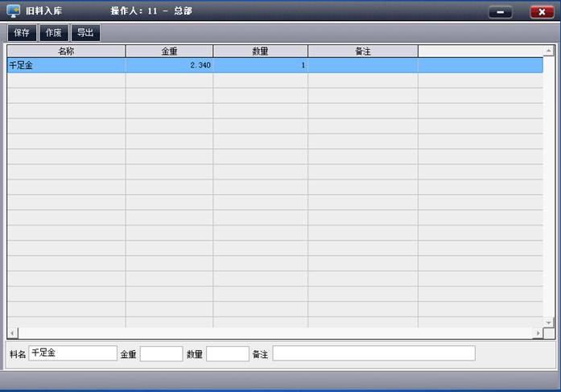
Task: Close the 旧料入库 window
Action: click(542, 12)
